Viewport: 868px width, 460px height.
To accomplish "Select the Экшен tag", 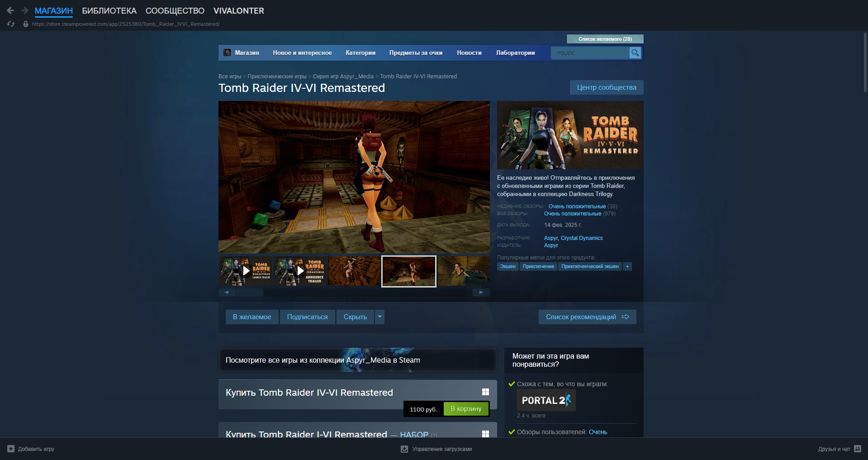I will tap(508, 266).
